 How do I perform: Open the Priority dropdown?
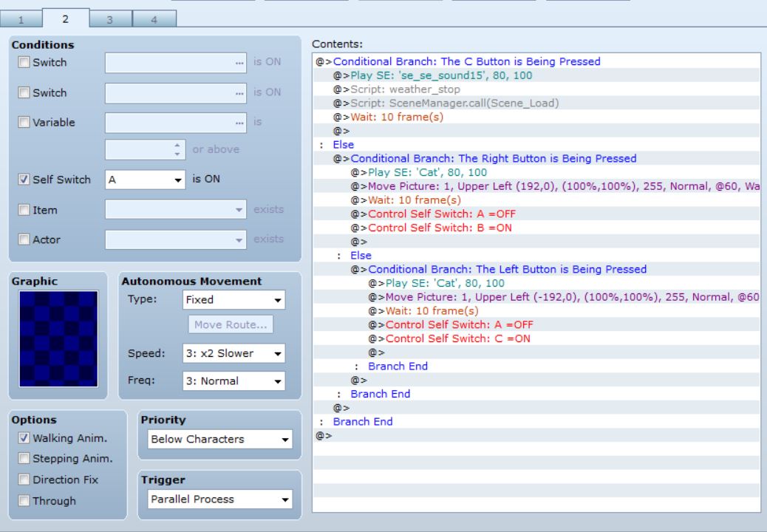tap(219, 439)
